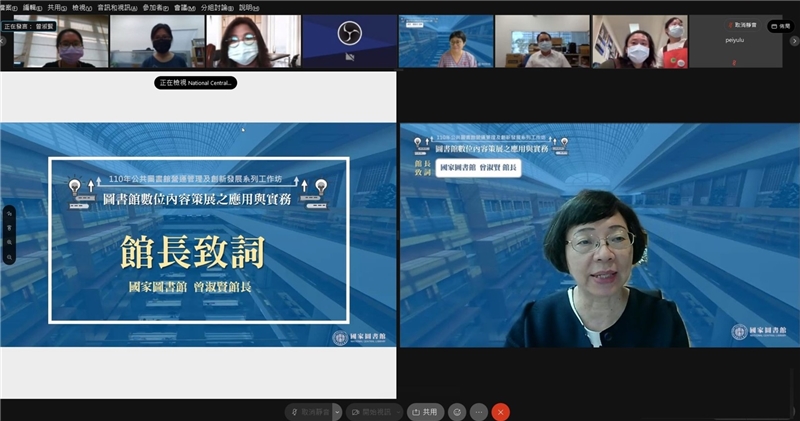Click the 正在發言 speaking indicator label
Image resolution: width=800 pixels, height=421 pixels.
pyautogui.click(x=29, y=26)
